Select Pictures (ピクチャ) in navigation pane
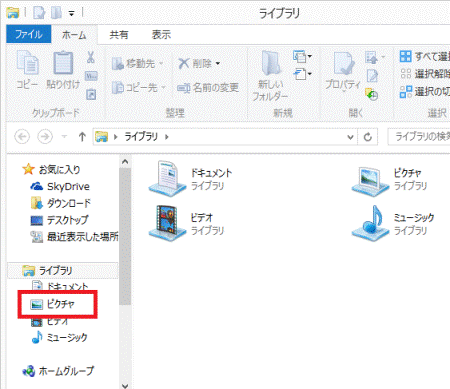The image size is (450, 389). coord(52,304)
